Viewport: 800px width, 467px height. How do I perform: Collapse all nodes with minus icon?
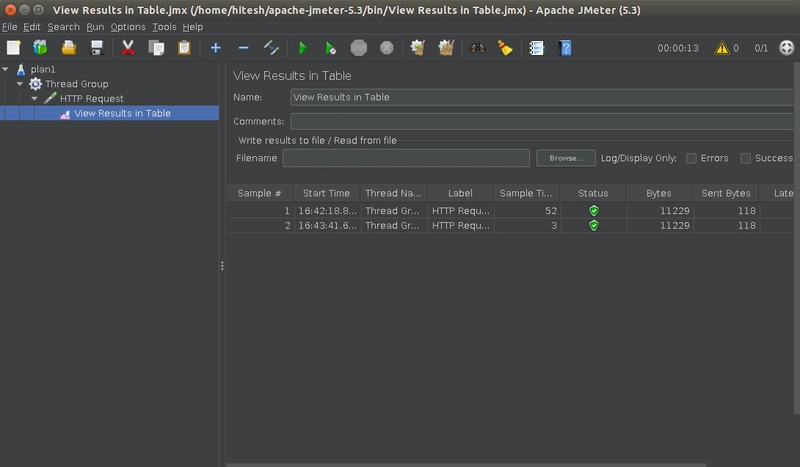point(243,48)
